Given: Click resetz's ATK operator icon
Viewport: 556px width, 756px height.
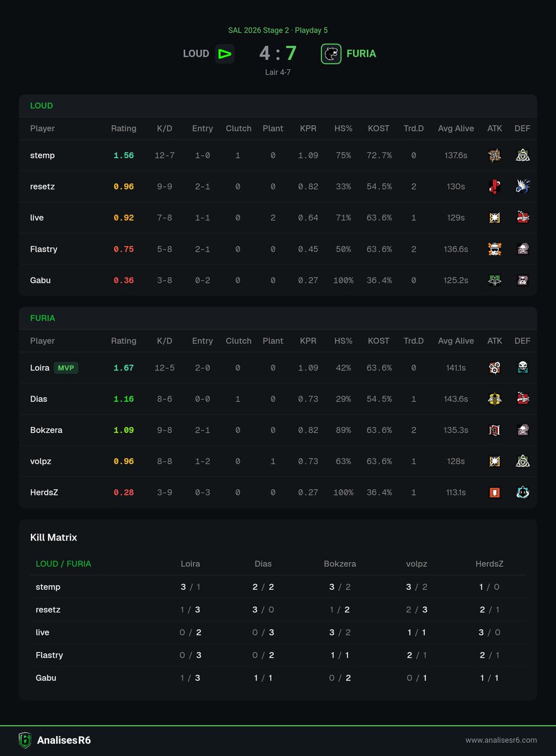Looking at the screenshot, I should click(495, 186).
